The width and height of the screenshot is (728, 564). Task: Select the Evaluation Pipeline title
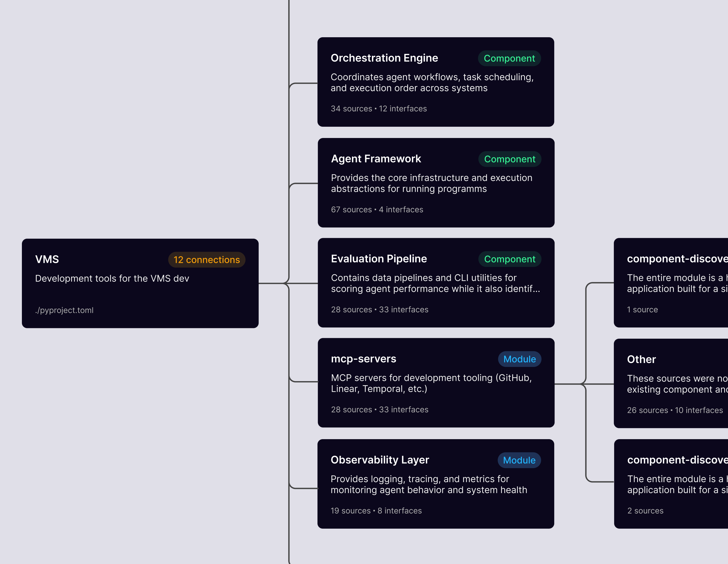click(x=379, y=259)
